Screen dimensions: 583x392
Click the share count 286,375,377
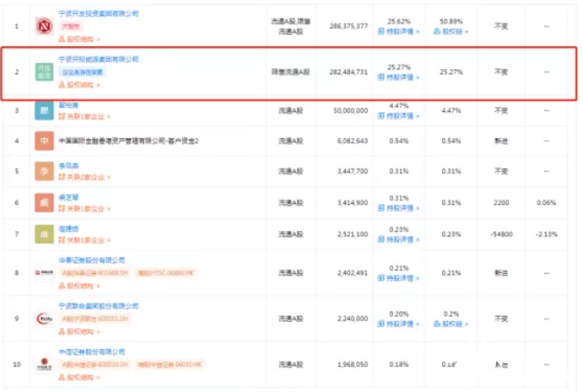click(348, 26)
